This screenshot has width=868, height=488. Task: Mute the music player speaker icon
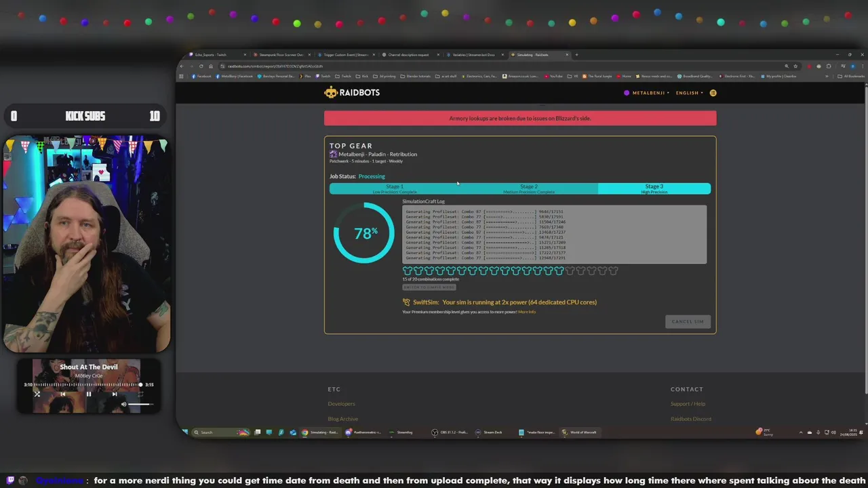[123, 405]
